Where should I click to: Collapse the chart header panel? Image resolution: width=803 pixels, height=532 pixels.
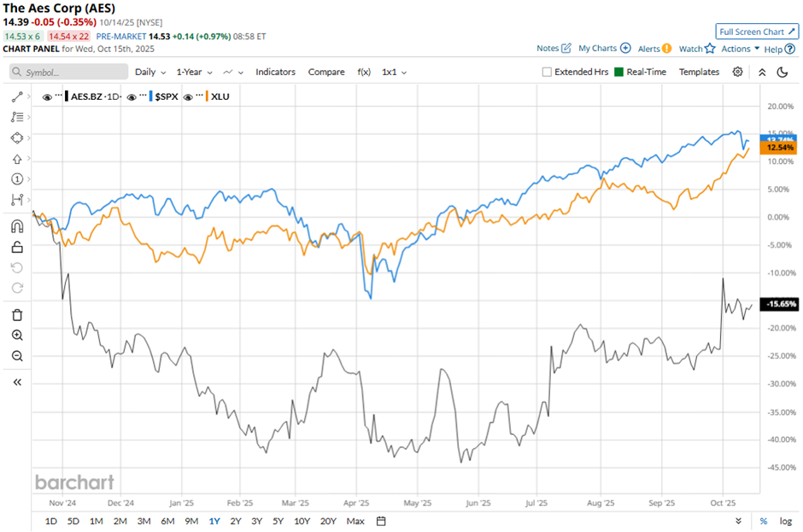point(762,73)
